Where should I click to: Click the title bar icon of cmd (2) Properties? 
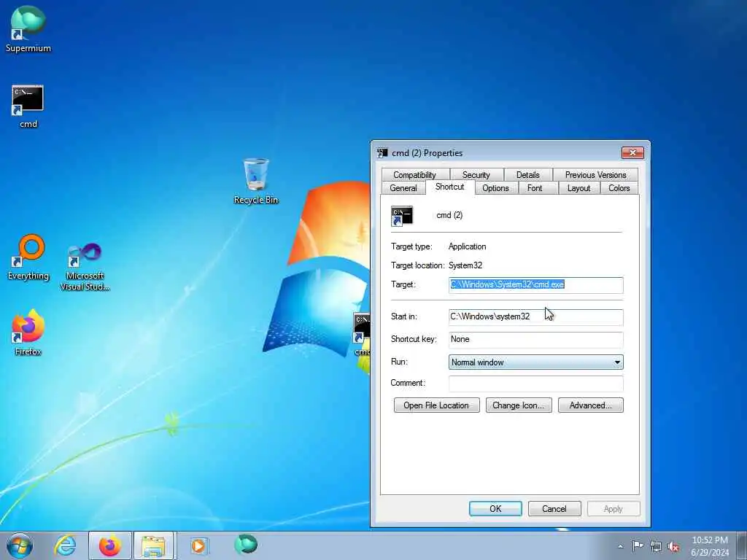pos(382,153)
